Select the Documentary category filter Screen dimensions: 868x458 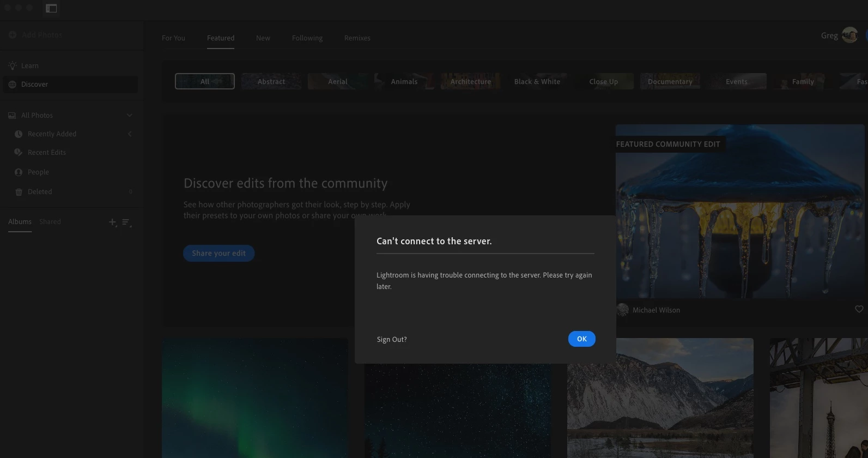click(x=670, y=81)
